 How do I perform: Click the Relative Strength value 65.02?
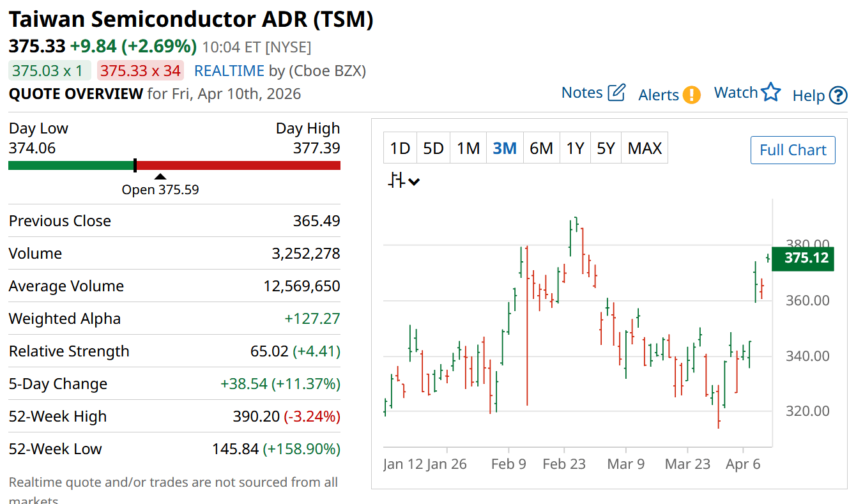click(x=269, y=351)
